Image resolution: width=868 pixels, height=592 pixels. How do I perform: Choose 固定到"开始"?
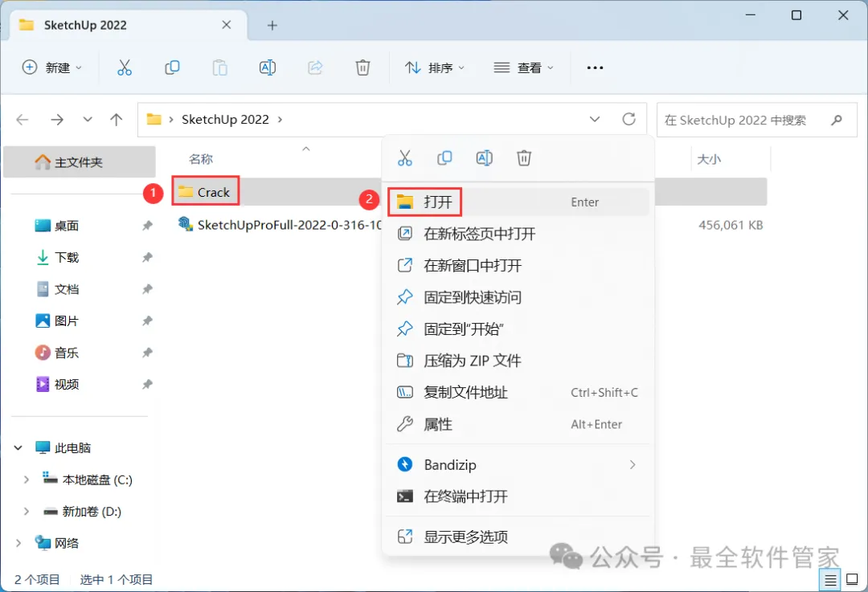click(x=518, y=329)
